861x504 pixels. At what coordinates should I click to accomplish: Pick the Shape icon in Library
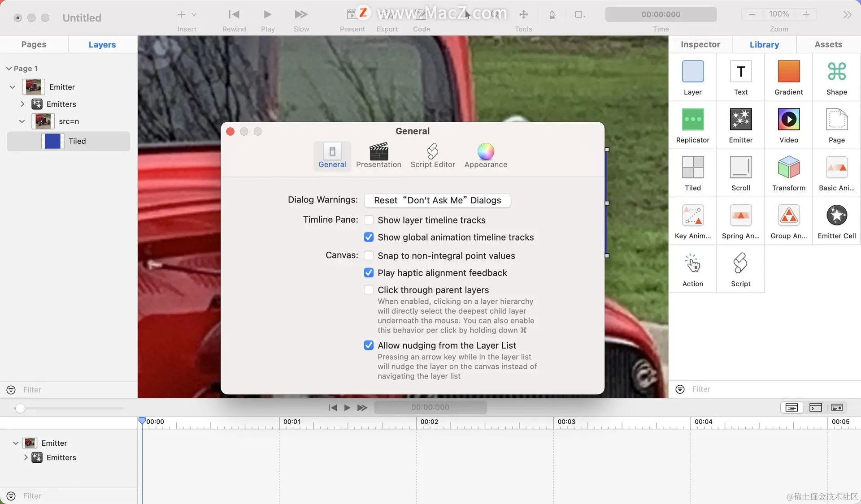pyautogui.click(x=836, y=72)
